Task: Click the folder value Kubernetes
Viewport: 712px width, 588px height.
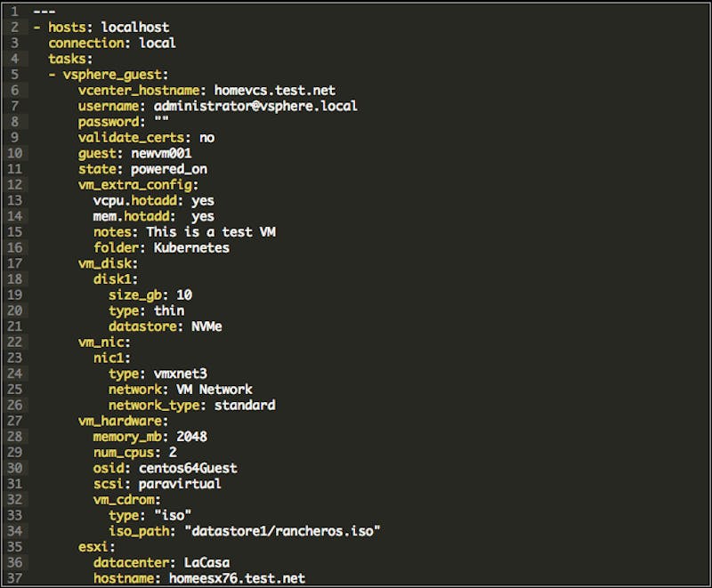Action: (x=191, y=247)
